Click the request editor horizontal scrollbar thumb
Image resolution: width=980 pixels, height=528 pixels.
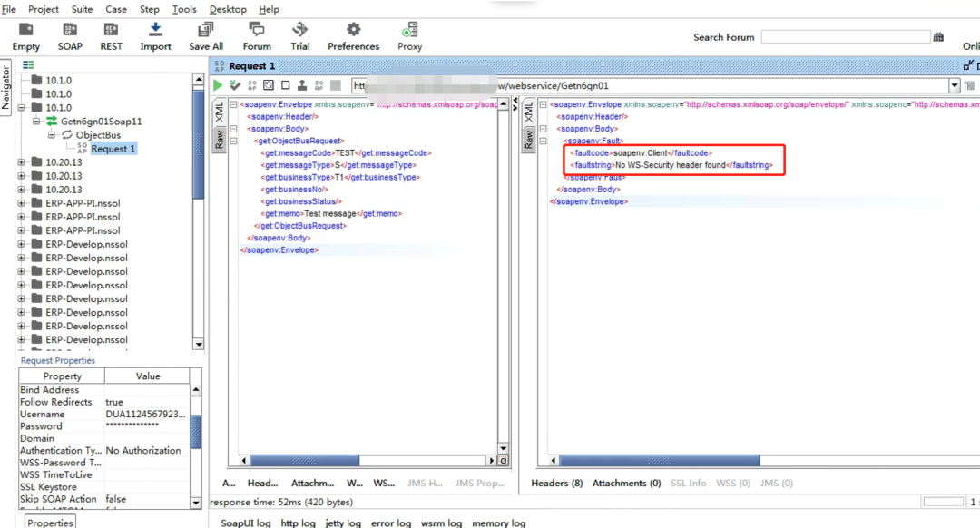[305, 461]
